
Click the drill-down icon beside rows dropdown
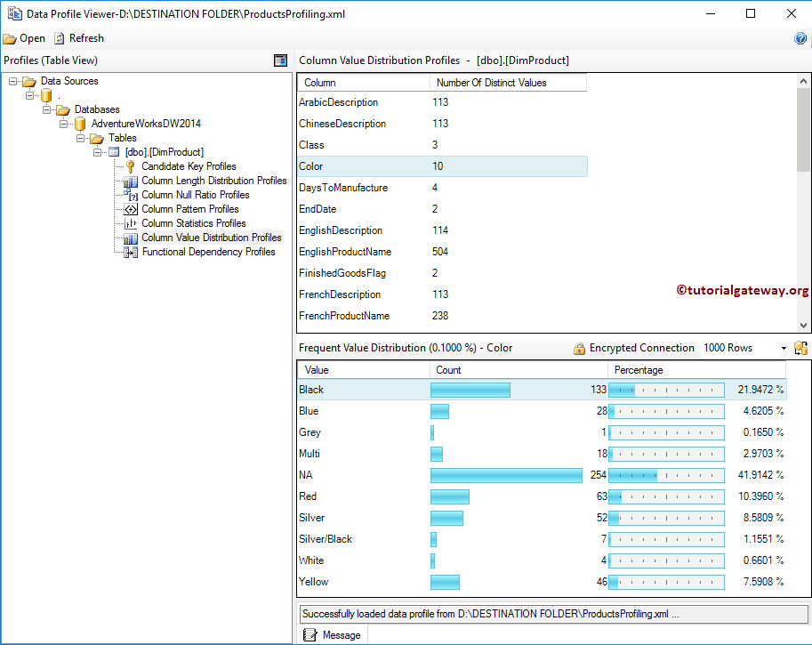[800, 349]
